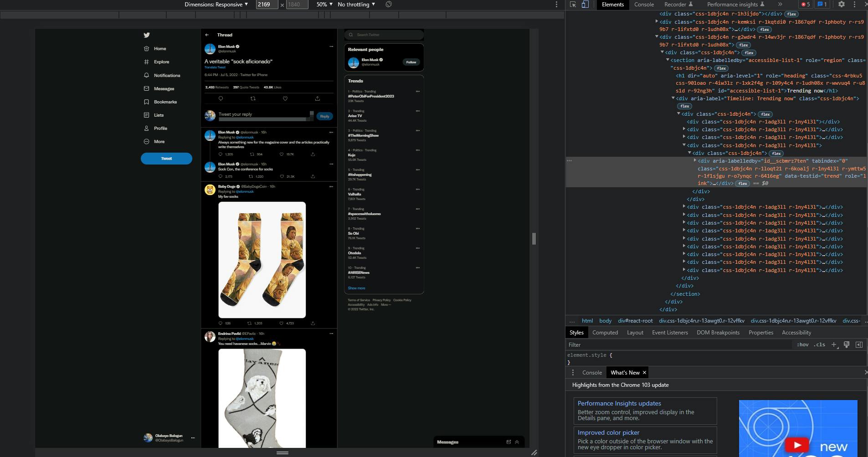
Task: Open the DevTools customize kebab menu
Action: click(x=854, y=4)
